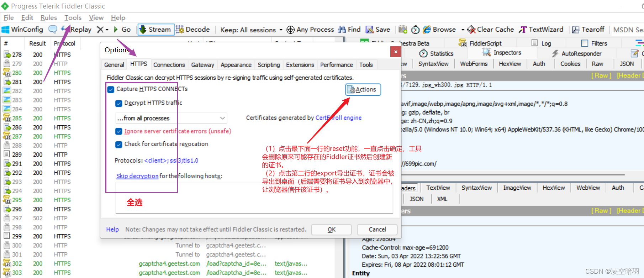Click the Browse toolbar button
Screen dimensions: 644x278
click(439, 30)
